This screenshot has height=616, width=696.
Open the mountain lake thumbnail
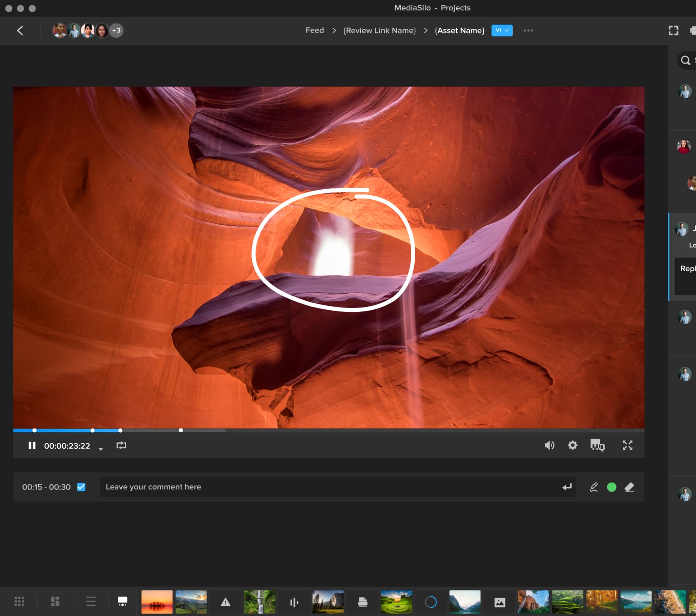pyautogui.click(x=465, y=601)
